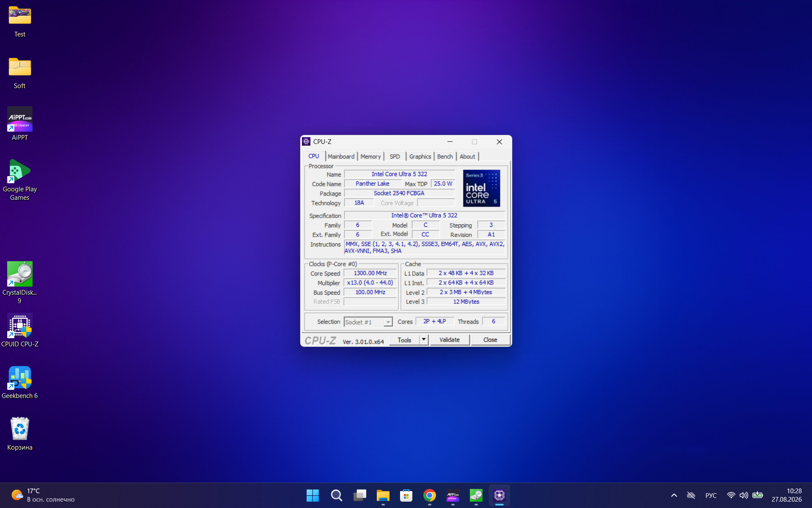Click the 18A technology value
The image size is (812, 508).
click(359, 203)
